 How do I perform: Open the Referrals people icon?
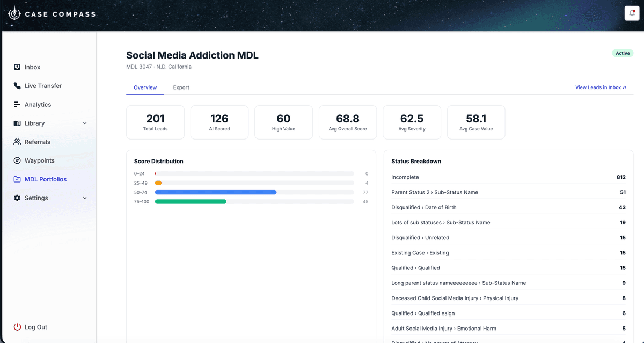17,142
